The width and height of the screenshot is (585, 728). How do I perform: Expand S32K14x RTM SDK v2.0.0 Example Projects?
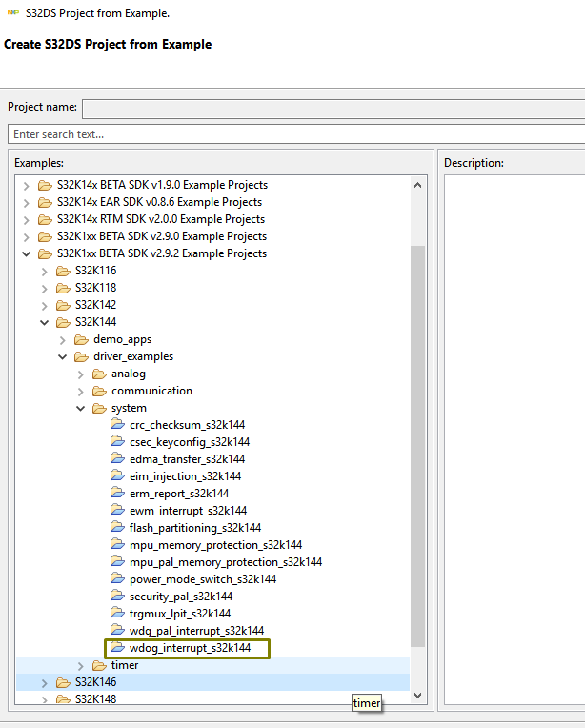tap(27, 220)
